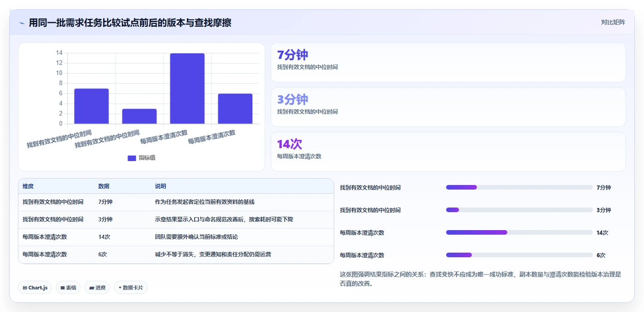Screen dimensions: 644x312
Task: Click the 3分钟 cell in the table
Action: click(x=105, y=220)
